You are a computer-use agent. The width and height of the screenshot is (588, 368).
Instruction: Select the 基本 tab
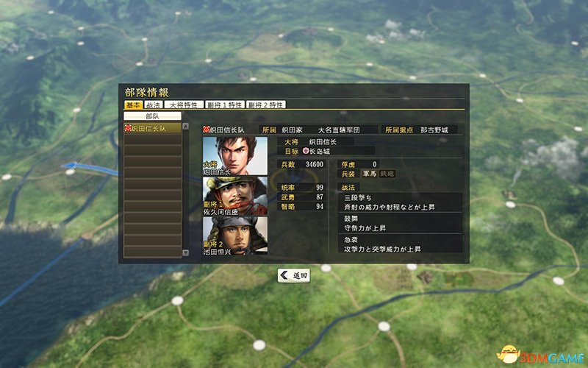[x=134, y=105]
